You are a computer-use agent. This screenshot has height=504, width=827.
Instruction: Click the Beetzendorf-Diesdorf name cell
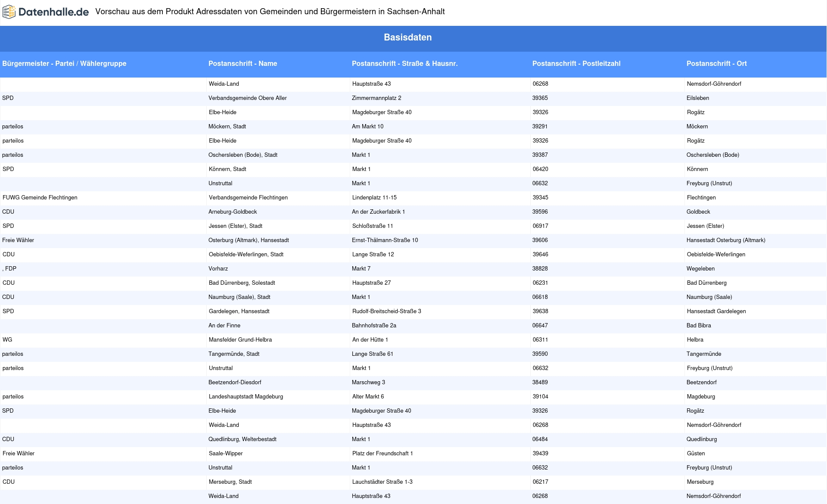click(235, 383)
